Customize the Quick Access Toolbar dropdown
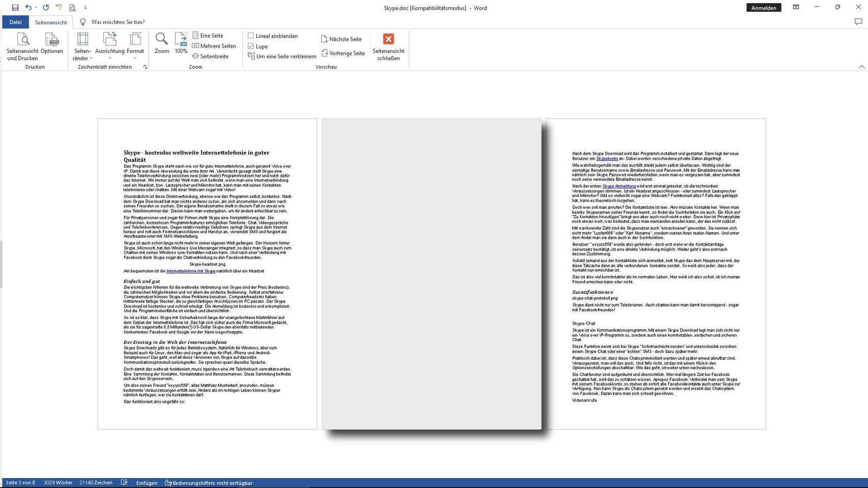The width and height of the screenshot is (868, 488). (85, 8)
